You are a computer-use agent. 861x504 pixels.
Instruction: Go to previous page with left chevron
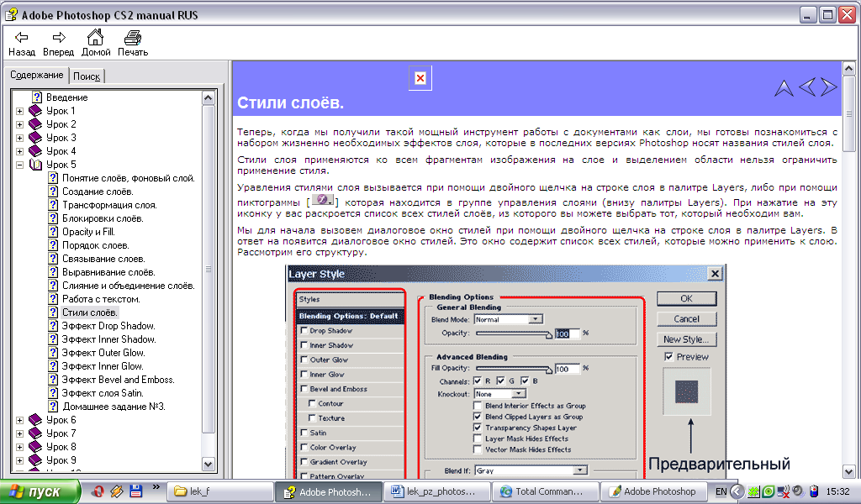pos(807,87)
